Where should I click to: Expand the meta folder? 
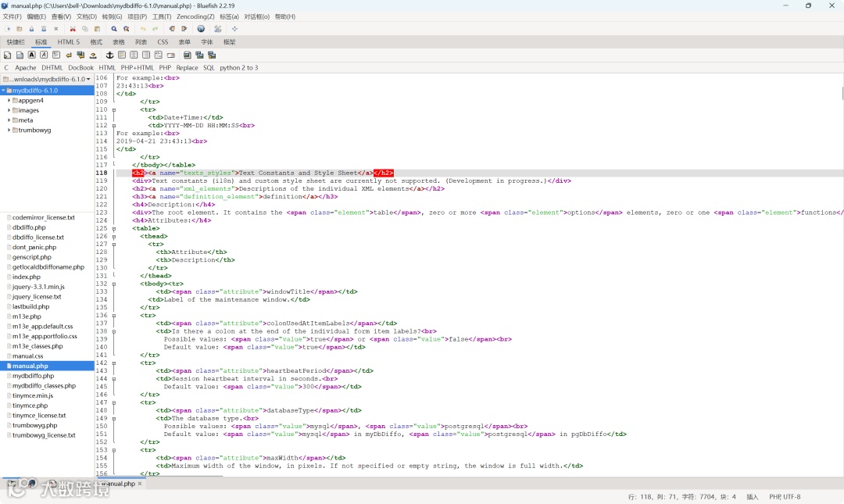[9, 120]
